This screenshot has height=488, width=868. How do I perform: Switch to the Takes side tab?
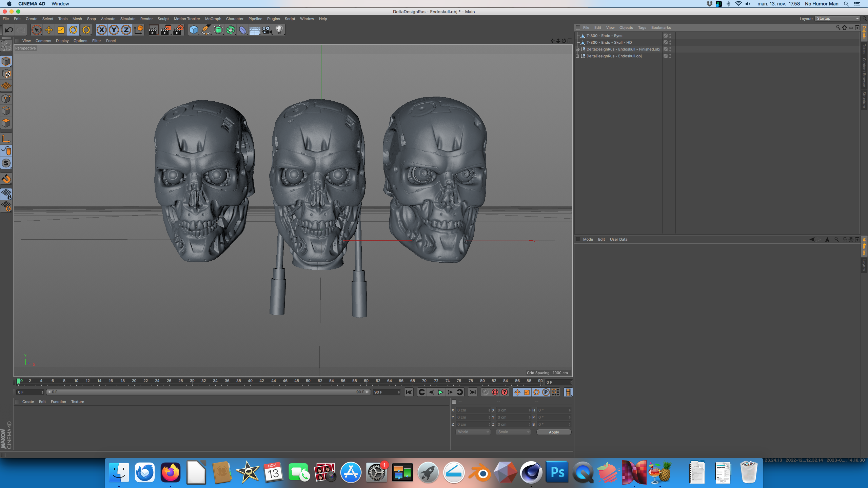[x=864, y=49]
